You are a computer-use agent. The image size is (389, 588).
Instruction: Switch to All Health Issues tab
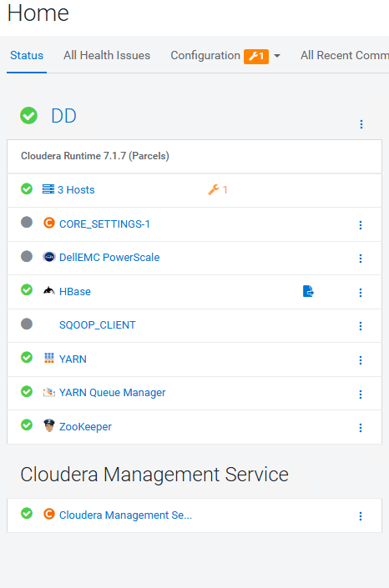107,56
